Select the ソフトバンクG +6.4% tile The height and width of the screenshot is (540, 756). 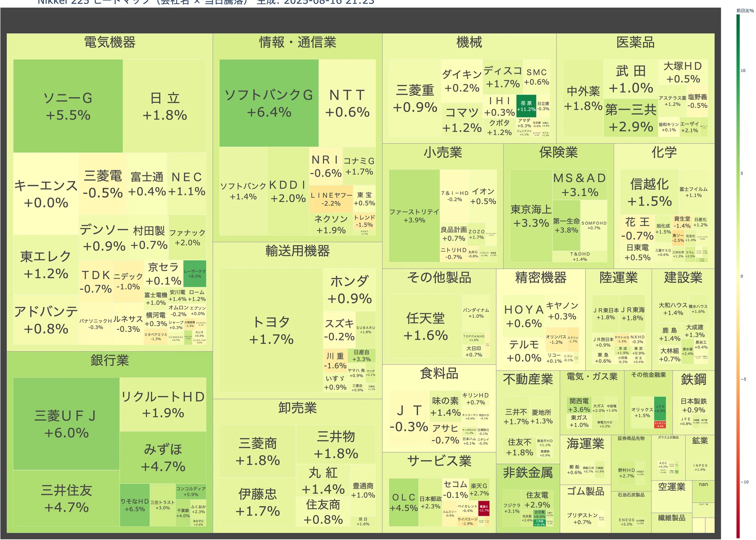click(x=269, y=103)
